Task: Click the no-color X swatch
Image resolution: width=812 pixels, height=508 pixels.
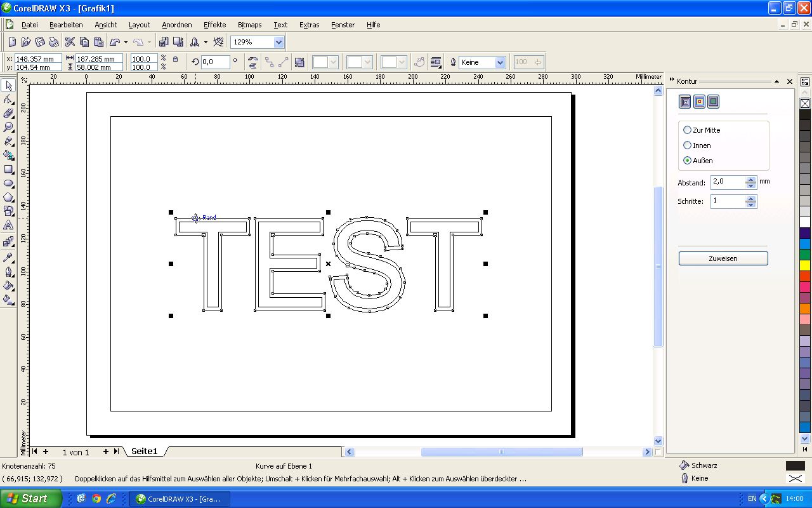Action: pyautogui.click(x=805, y=103)
